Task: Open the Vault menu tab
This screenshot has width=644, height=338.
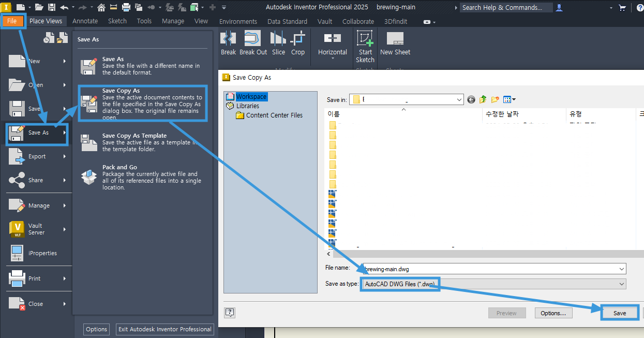Action: pyautogui.click(x=325, y=21)
